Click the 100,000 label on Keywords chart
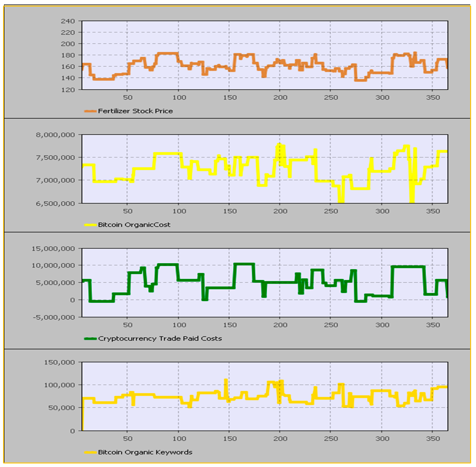476x467 pixels. click(x=59, y=385)
